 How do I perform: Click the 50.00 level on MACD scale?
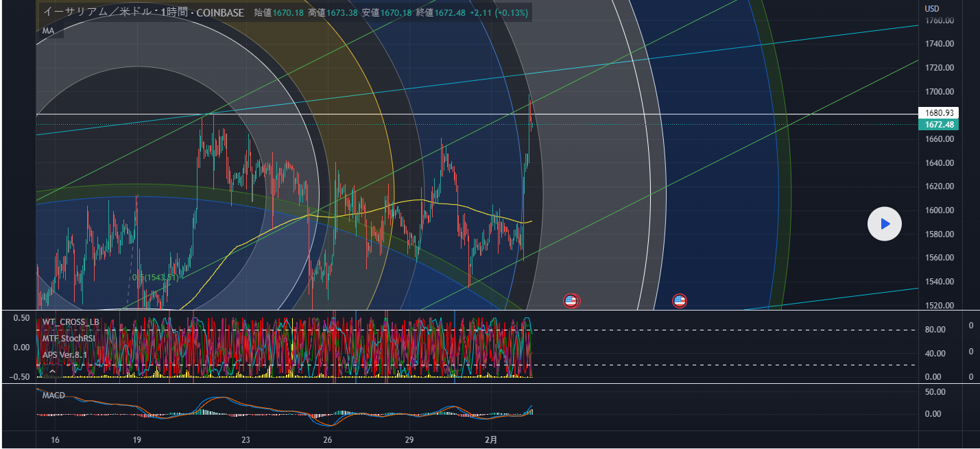pos(935,392)
